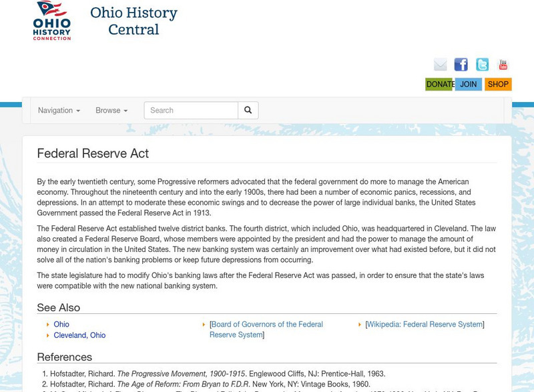
Task: Click paragraph starting 'The Federal Reserve Act established'
Action: point(266,244)
